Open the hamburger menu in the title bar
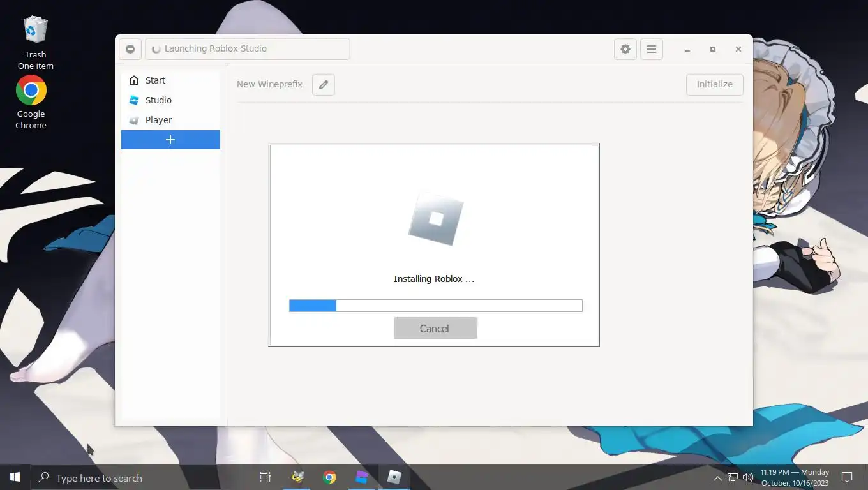Viewport: 868px width, 490px height. 652,49
